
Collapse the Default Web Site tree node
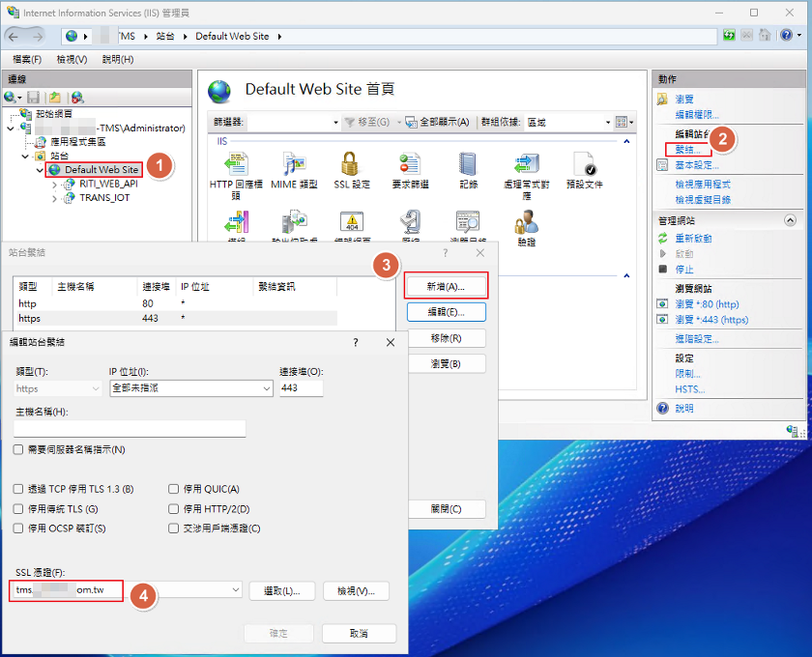pyautogui.click(x=40, y=170)
